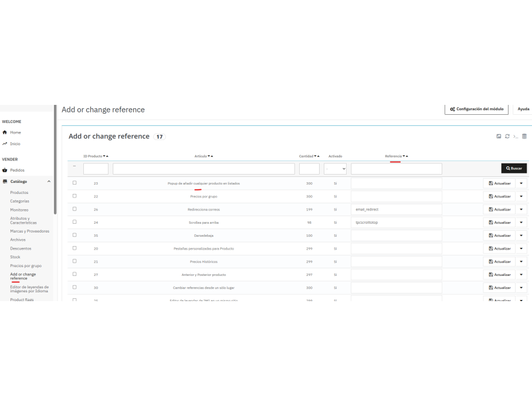The height and width of the screenshot is (406, 532).
Task: Click the Pedidos basket icon
Action: (x=5, y=170)
